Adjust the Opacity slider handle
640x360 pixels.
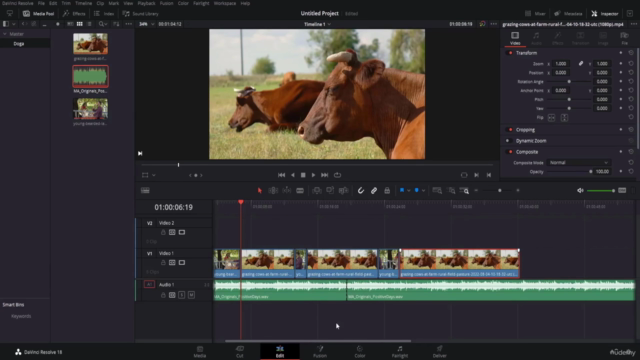(x=591, y=171)
